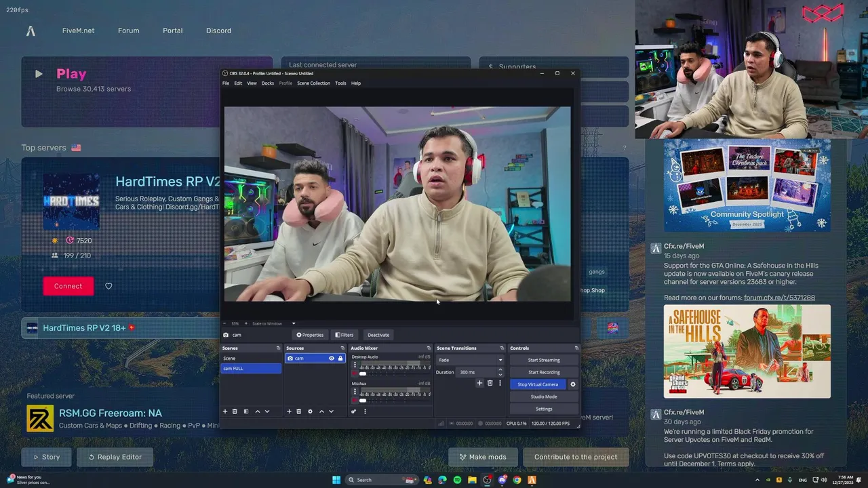Mute Mic/Aux speaker button

(x=354, y=400)
